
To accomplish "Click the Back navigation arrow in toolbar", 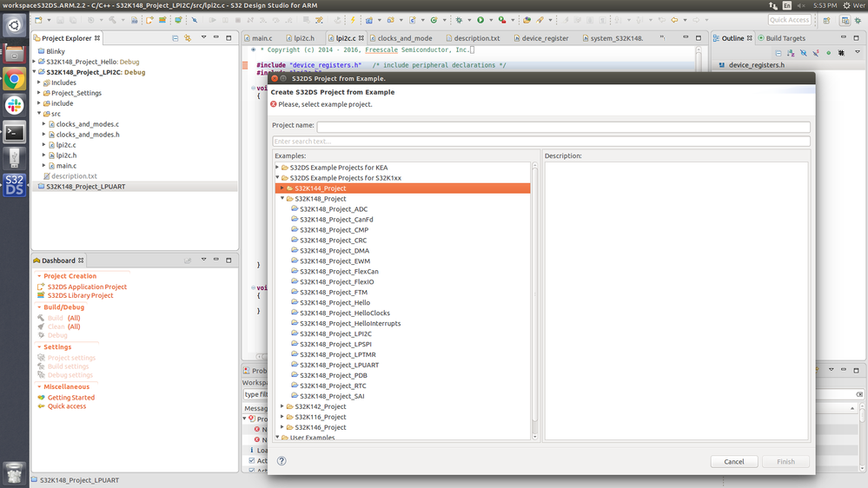I will [x=674, y=20].
